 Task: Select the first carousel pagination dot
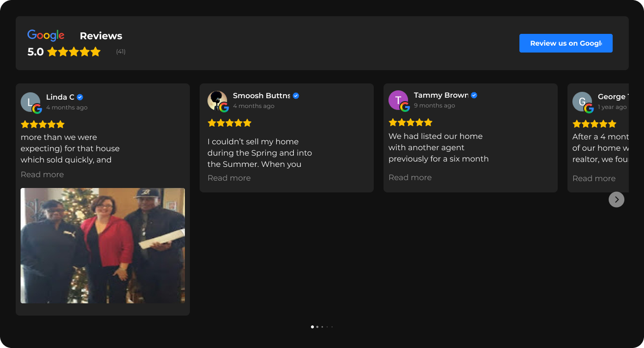pos(312,326)
